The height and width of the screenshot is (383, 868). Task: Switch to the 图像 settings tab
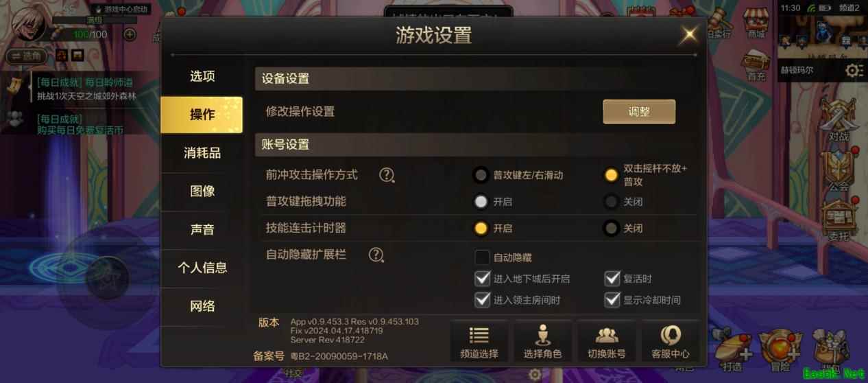[202, 191]
